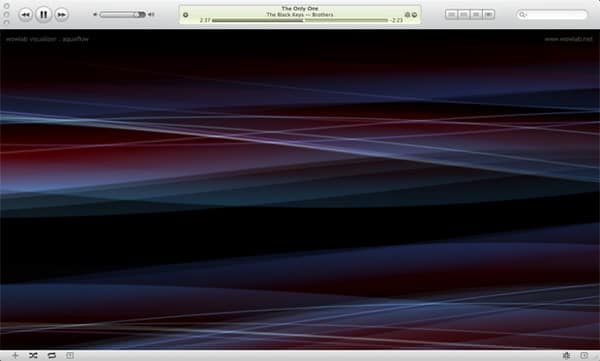Click into the search field
600x361 pixels.
(552, 15)
